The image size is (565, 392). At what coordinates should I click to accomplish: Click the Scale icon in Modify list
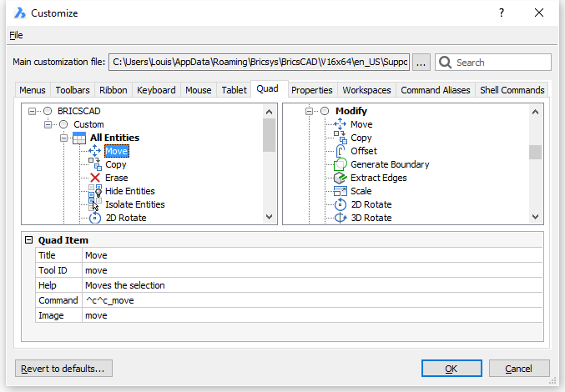[340, 191]
